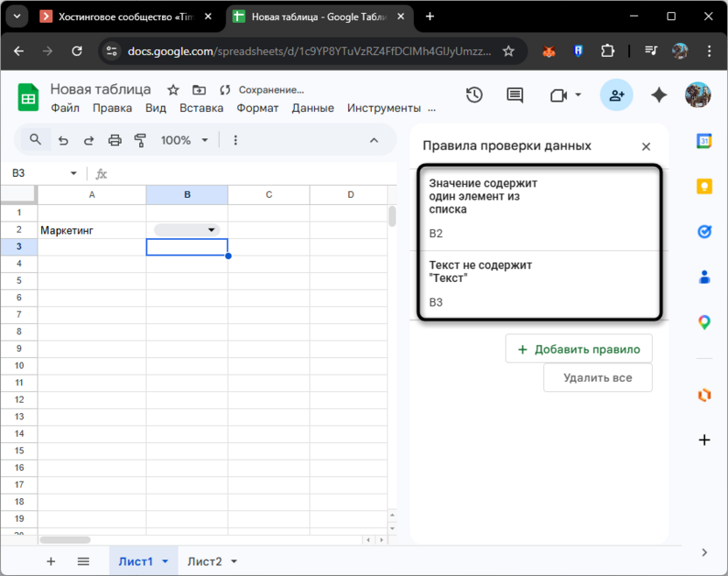Open the Bitwarden extension icon
The height and width of the screenshot is (576, 728).
(x=578, y=51)
